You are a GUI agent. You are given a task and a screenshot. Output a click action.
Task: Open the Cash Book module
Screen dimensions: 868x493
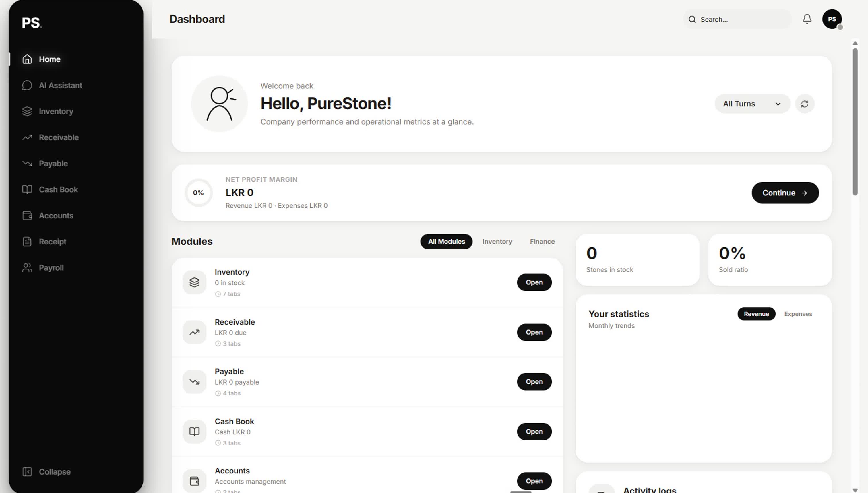[x=534, y=432]
